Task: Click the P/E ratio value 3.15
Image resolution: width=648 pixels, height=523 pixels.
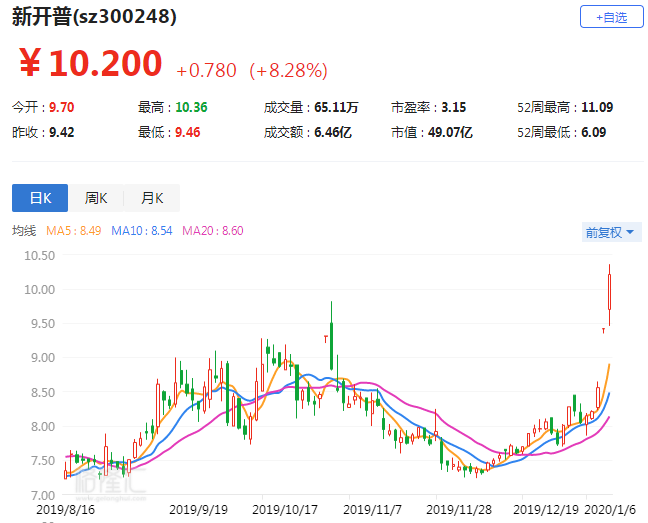Action: coord(453,107)
